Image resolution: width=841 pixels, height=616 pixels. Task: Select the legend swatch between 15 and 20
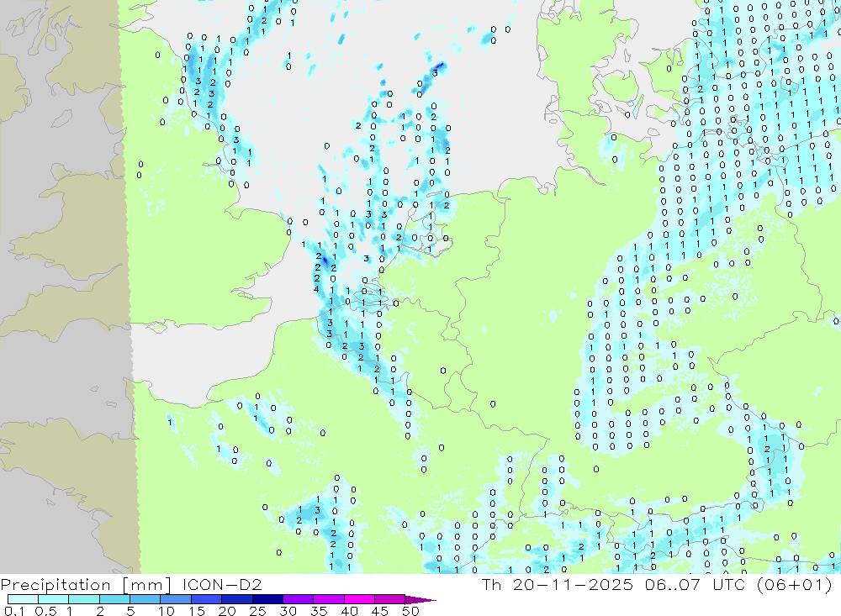tap(206, 599)
